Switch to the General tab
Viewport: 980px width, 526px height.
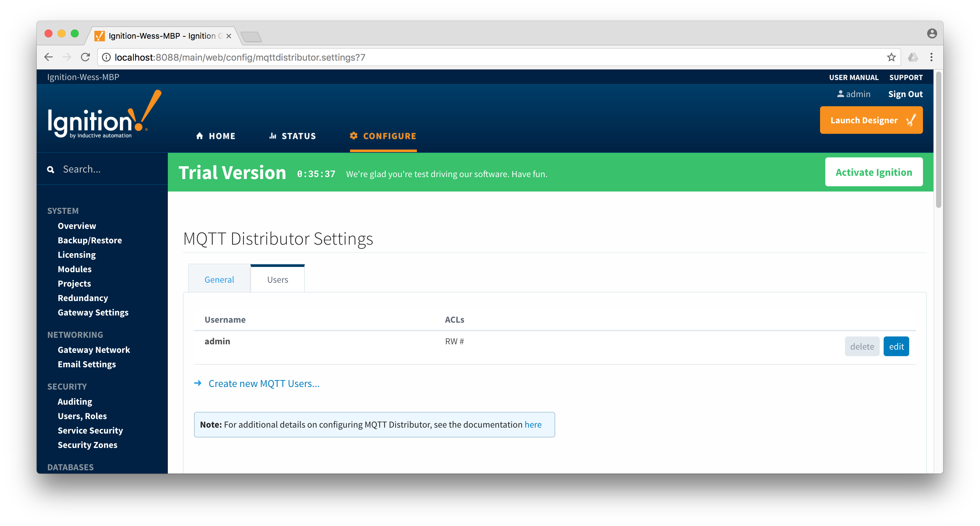(x=219, y=279)
